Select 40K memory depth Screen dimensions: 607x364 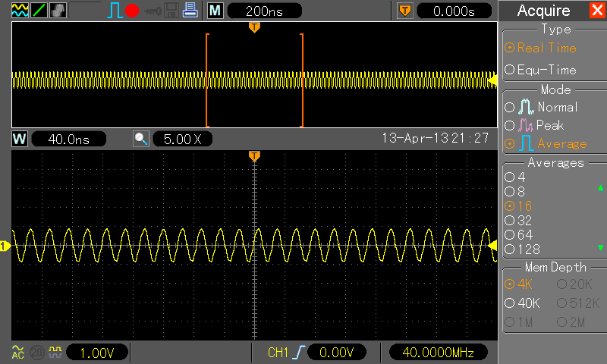[522, 303]
